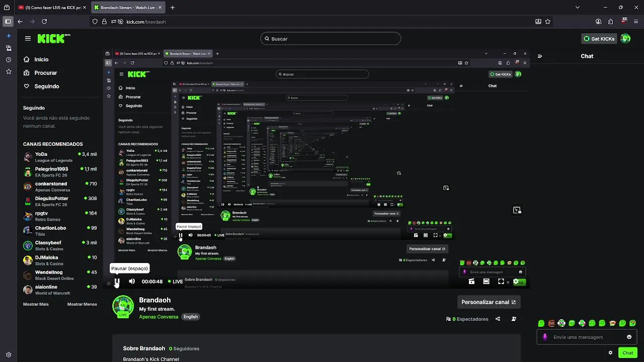Open the user avatar menu at top right
The width and height of the screenshot is (644, 362).
(625, 39)
